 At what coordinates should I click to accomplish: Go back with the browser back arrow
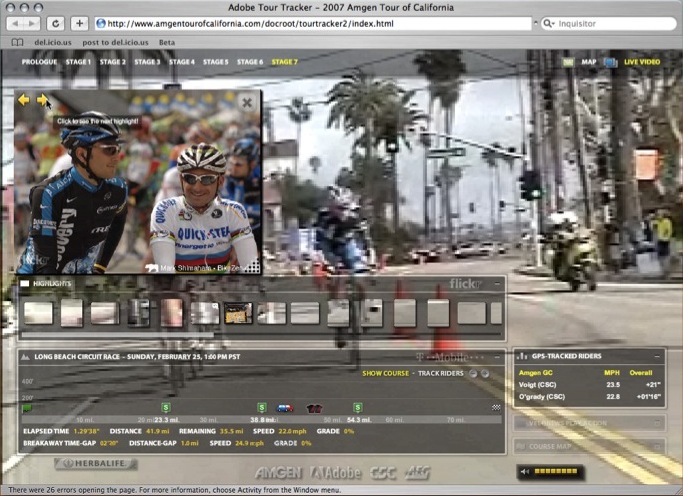(x=16, y=24)
